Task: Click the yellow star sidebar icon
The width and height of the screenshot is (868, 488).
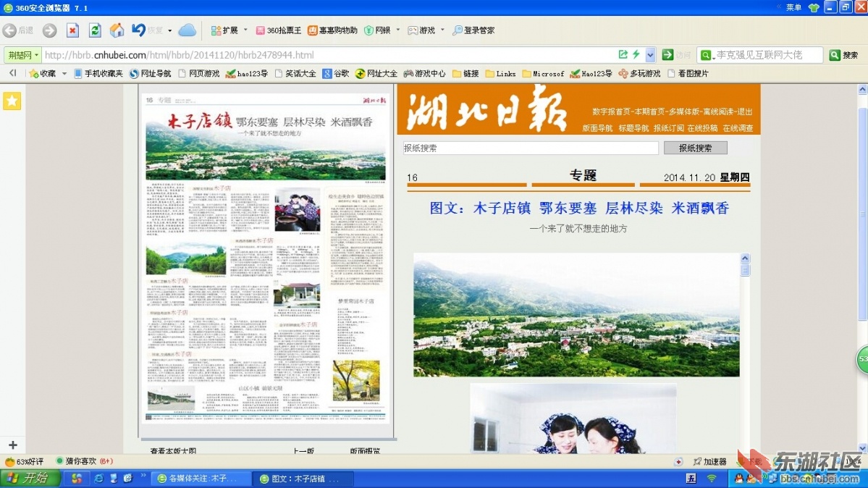Action: tap(12, 101)
